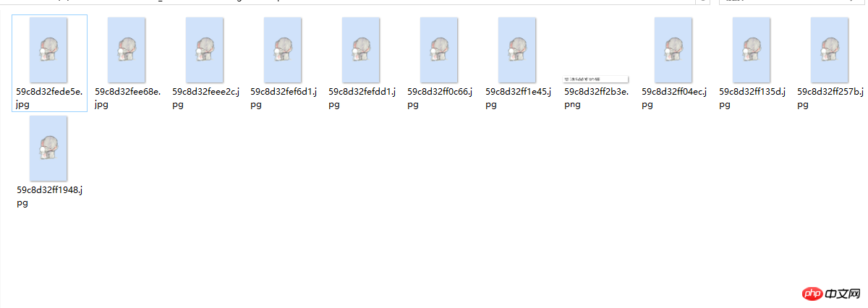The width and height of the screenshot is (868, 308).
Task: Select the 59c8d32ff0c66.jpg file icon
Action: pos(439,50)
